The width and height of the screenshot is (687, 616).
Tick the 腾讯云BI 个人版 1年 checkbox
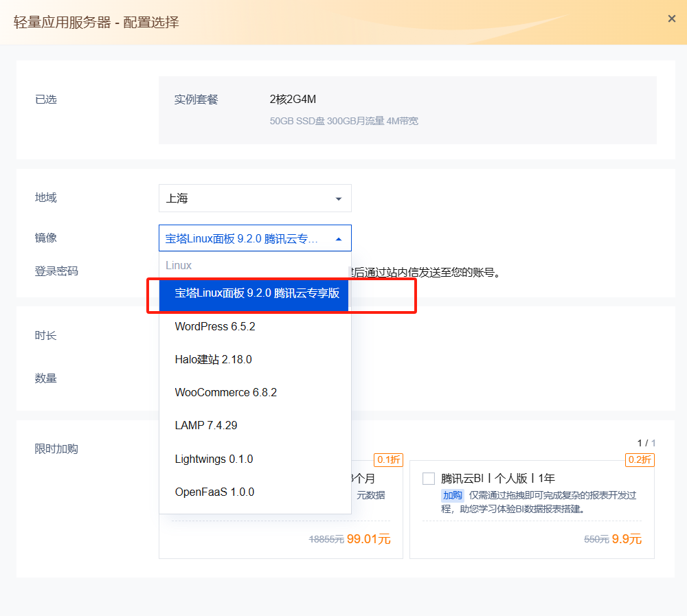coord(429,479)
